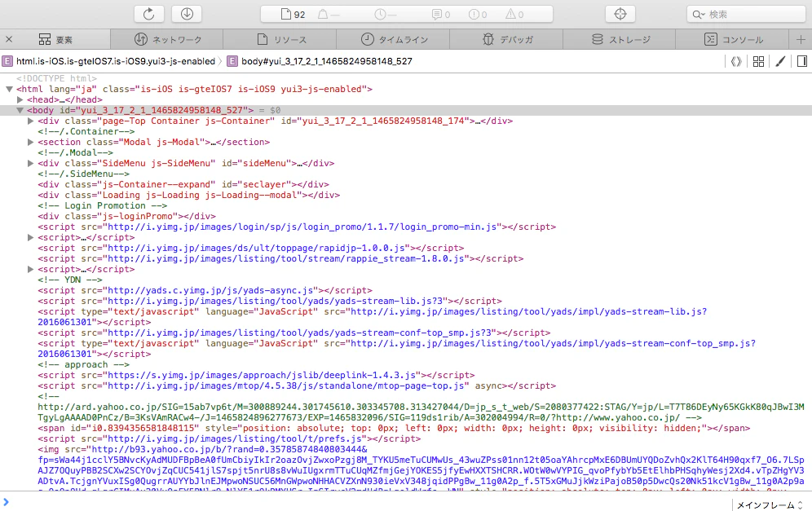Image resolution: width=812 pixels, height=511 pixels.
Task: Activate the element selection crosshair
Action: 620,14
